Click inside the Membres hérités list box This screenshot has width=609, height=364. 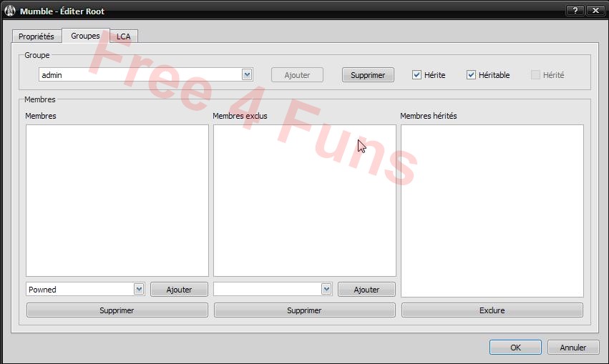click(x=492, y=211)
